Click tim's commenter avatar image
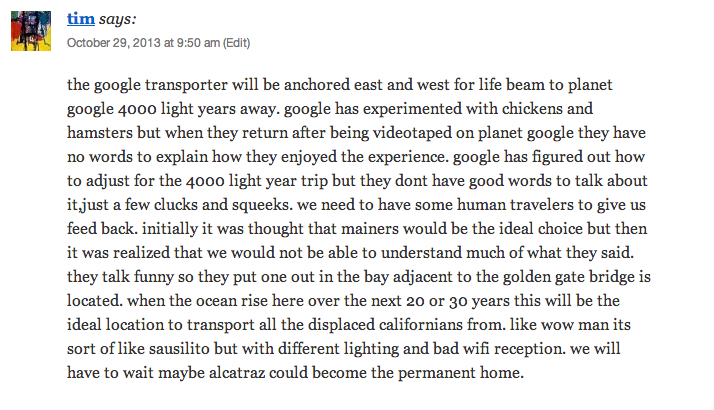714x410 pixels. 30,32
